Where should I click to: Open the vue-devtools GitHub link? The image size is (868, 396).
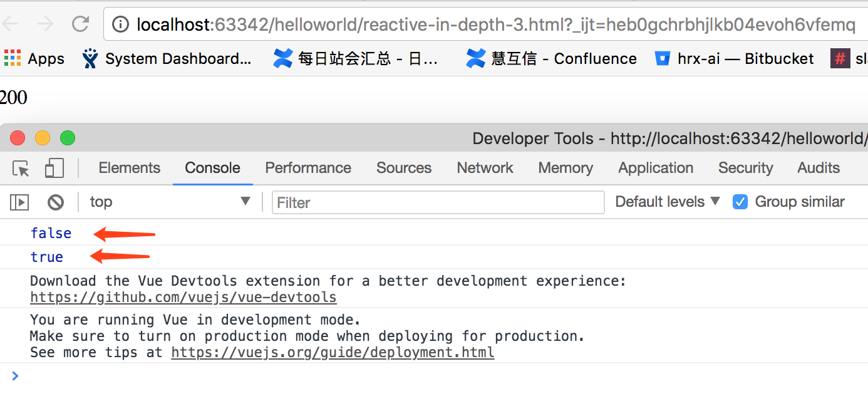183,297
